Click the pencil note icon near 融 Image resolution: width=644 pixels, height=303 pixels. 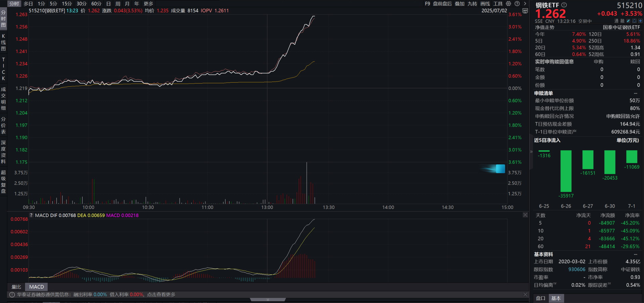pos(629,21)
